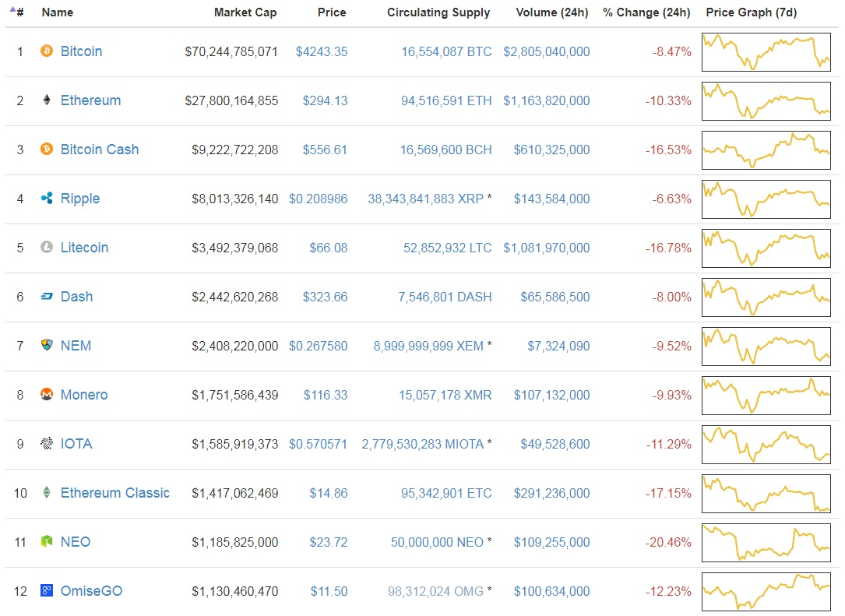This screenshot has width=845, height=616.
Task: Open Bitcoin Cash 7d price graph
Action: point(766,150)
